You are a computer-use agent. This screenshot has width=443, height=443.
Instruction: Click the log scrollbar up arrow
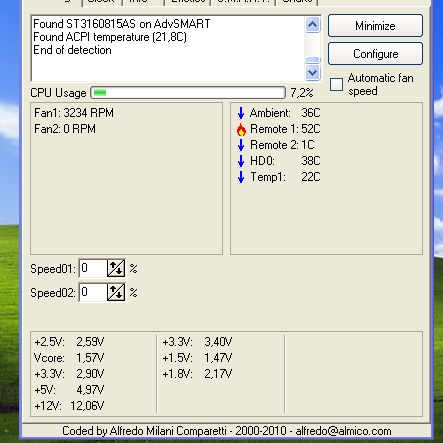pos(312,25)
